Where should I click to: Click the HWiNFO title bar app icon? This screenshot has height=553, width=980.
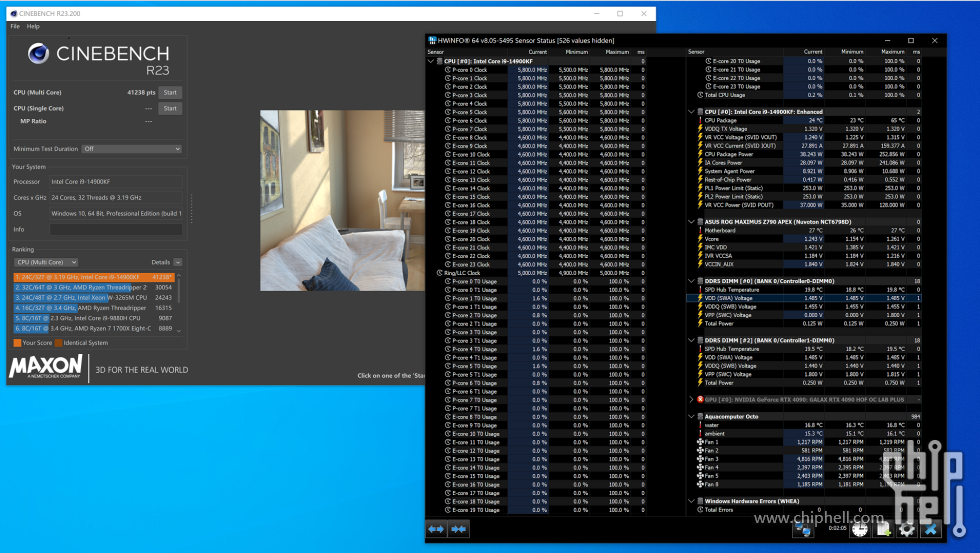click(432, 40)
